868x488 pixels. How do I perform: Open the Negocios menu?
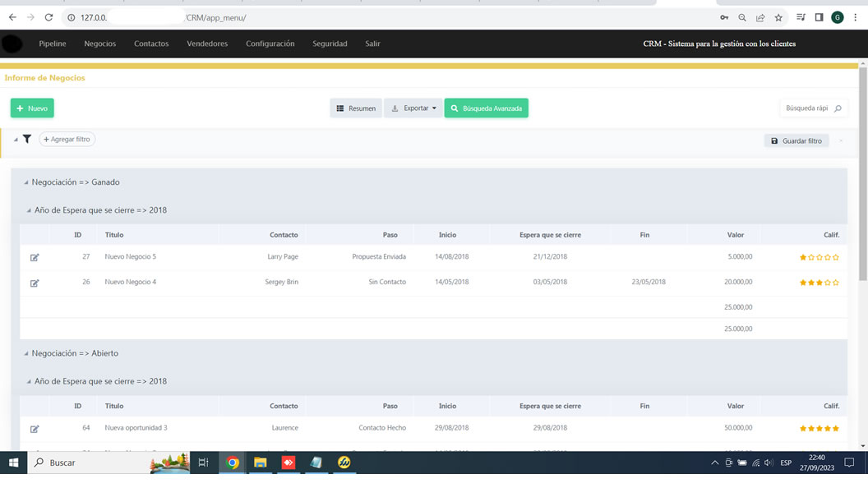(100, 44)
